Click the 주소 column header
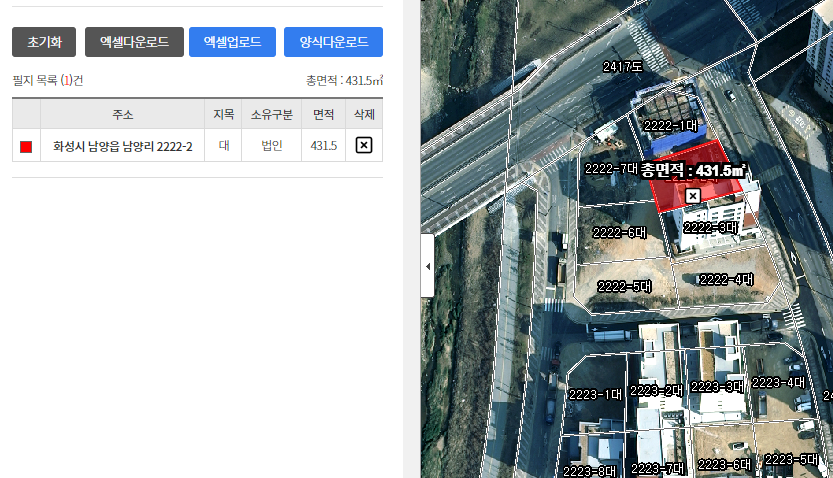Viewport: 833px width, 478px height. point(123,114)
